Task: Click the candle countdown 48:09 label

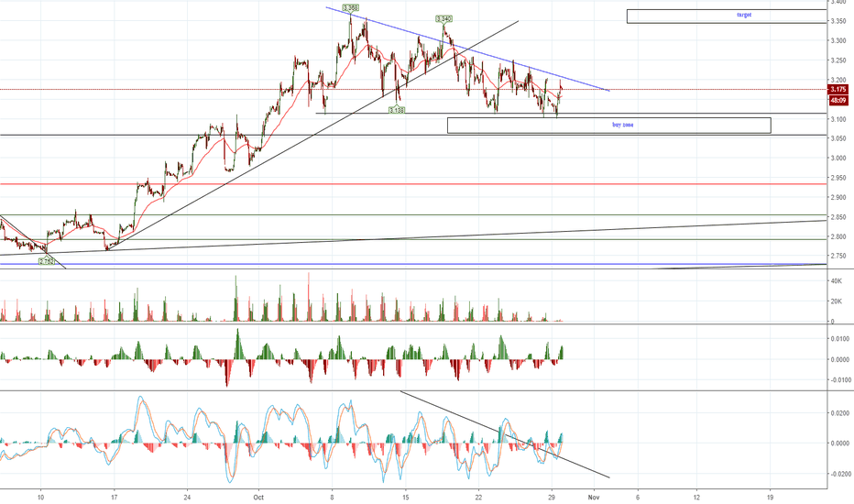Action: tap(838, 101)
